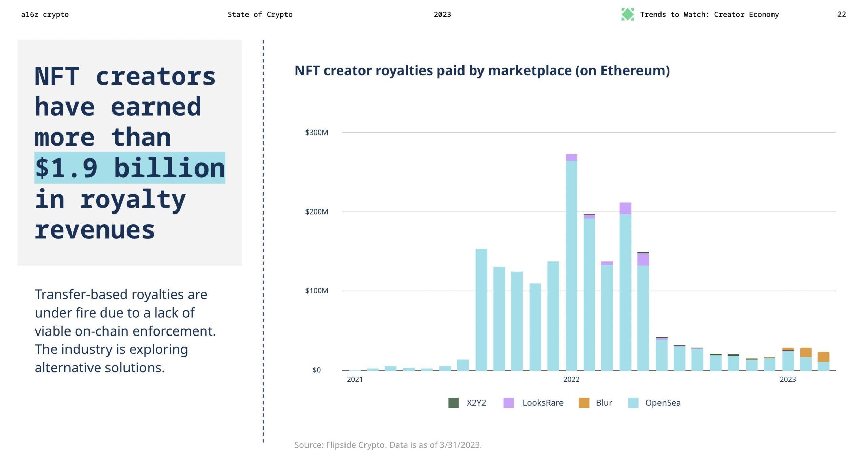Click the highlighted $1.9 billion text
The width and height of the screenshot is (868, 467).
click(130, 168)
